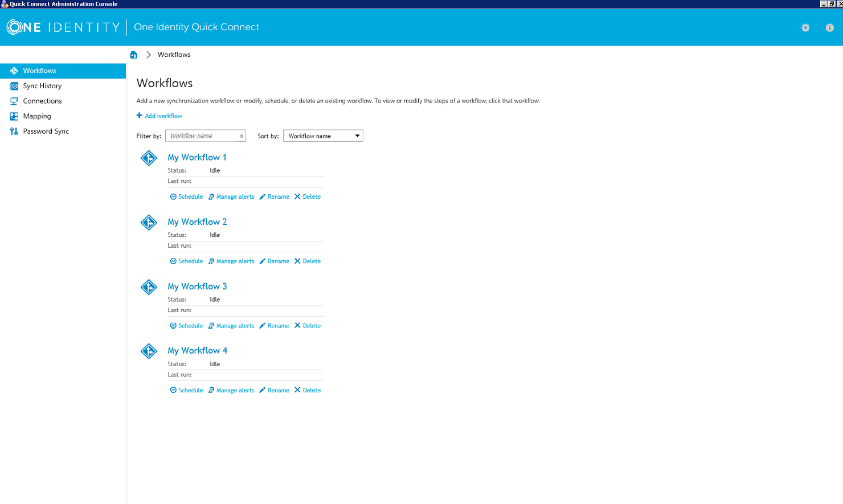Click the Workflows sidebar icon
Image resolution: width=843 pixels, height=504 pixels.
[14, 71]
